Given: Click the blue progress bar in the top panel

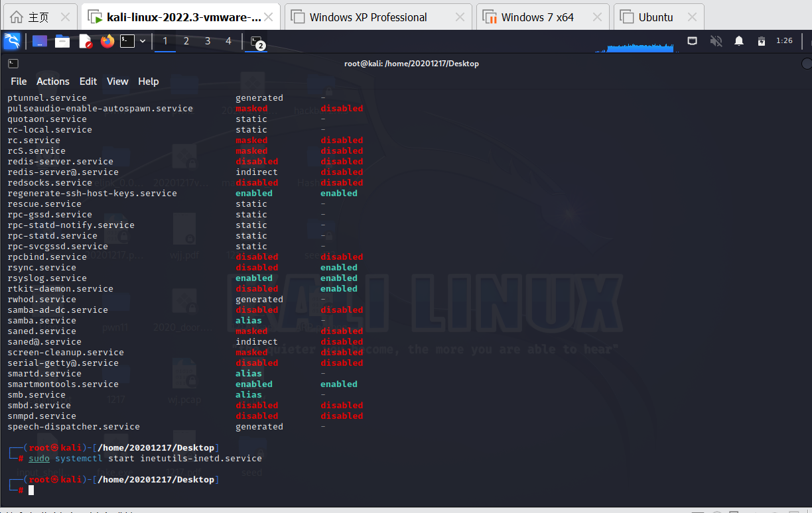Looking at the screenshot, I should point(640,48).
